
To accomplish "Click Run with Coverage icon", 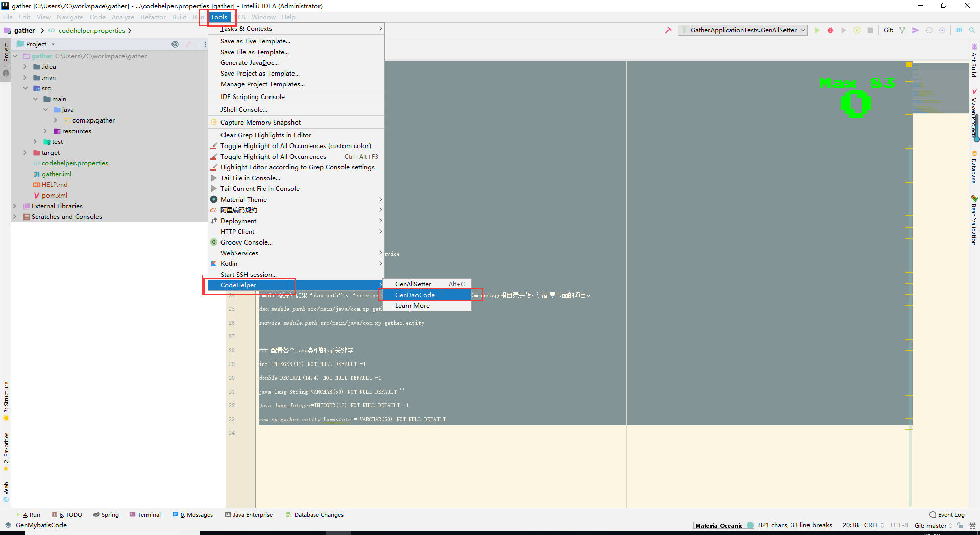I will coord(844,30).
